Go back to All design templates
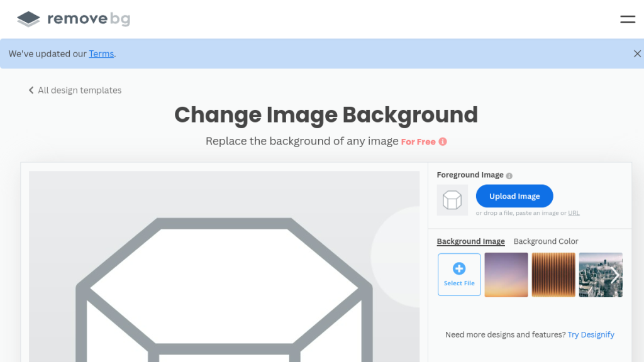The height and width of the screenshot is (362, 644). [x=79, y=90]
